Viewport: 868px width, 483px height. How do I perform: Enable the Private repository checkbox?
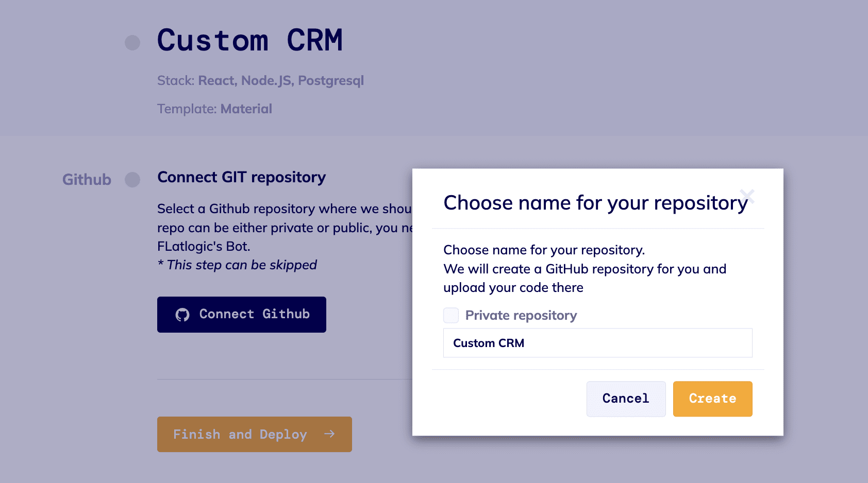tap(450, 315)
